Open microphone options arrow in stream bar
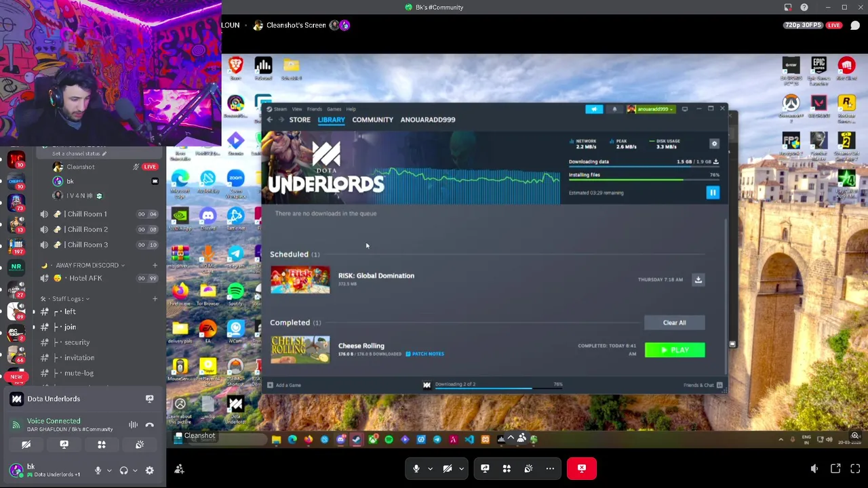This screenshot has height=488, width=868. pos(430,468)
